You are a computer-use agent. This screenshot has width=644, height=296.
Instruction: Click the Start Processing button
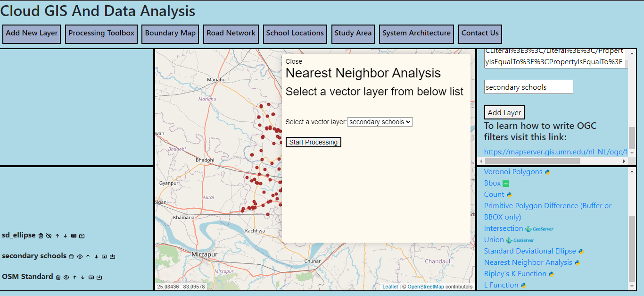tap(313, 142)
